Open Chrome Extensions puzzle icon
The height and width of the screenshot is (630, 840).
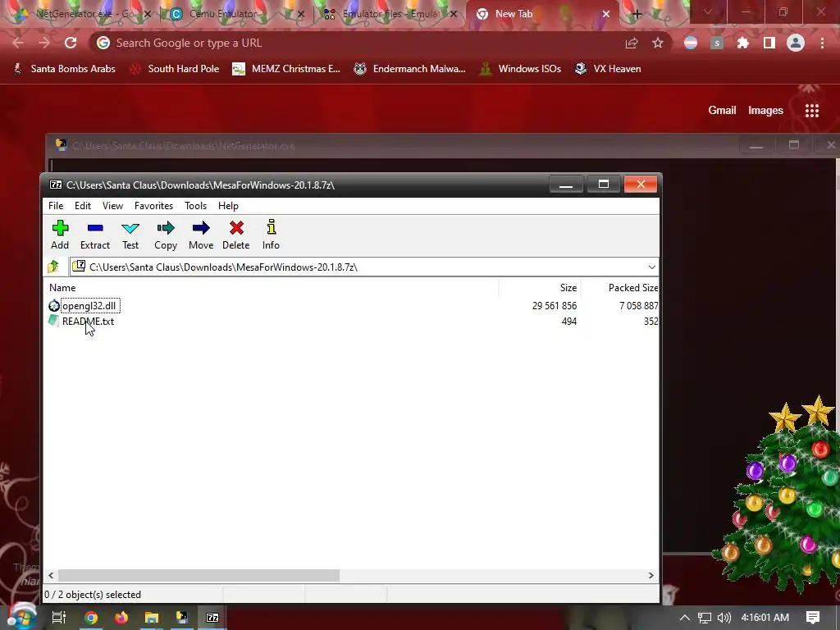coord(743,43)
